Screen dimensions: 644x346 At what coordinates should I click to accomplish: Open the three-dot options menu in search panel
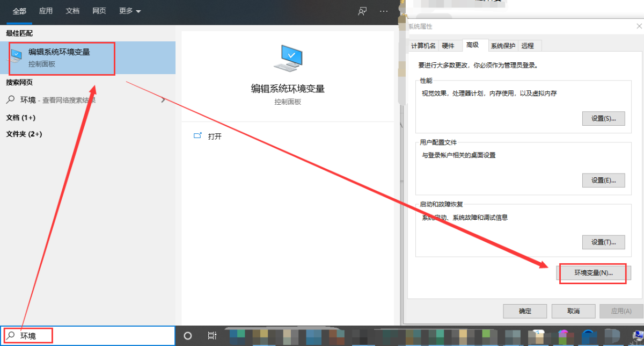tap(384, 11)
